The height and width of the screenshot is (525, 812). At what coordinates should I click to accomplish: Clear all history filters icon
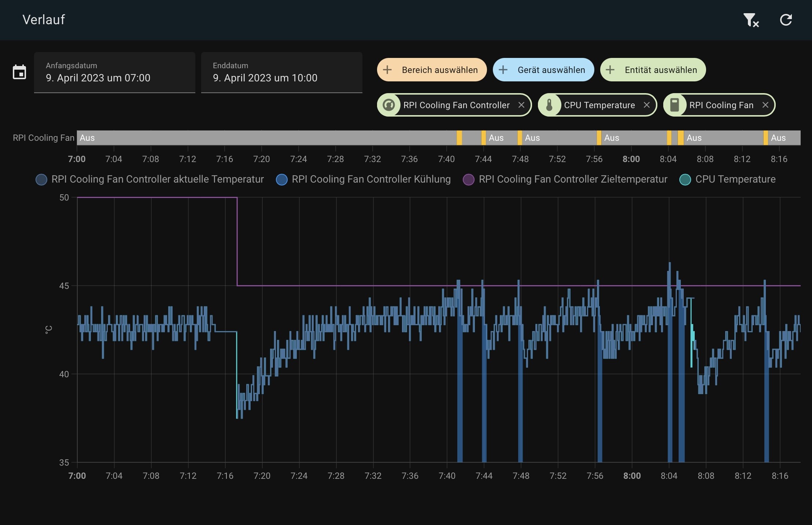pos(751,20)
